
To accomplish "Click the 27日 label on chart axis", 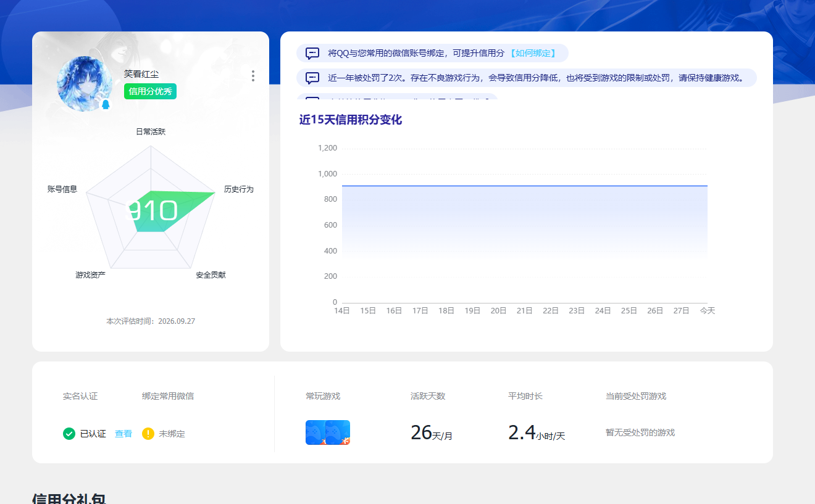I will coord(681,311).
